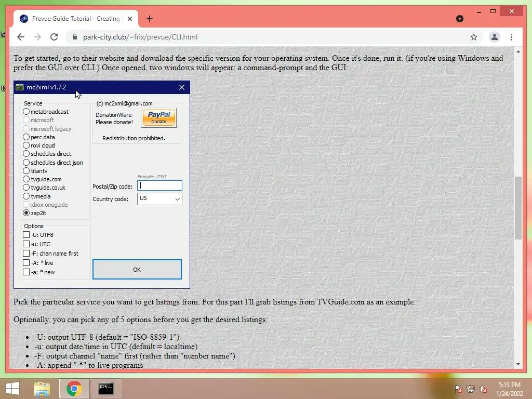
Task: Close the mc2xml v1.7.2 dialog
Action: point(182,87)
